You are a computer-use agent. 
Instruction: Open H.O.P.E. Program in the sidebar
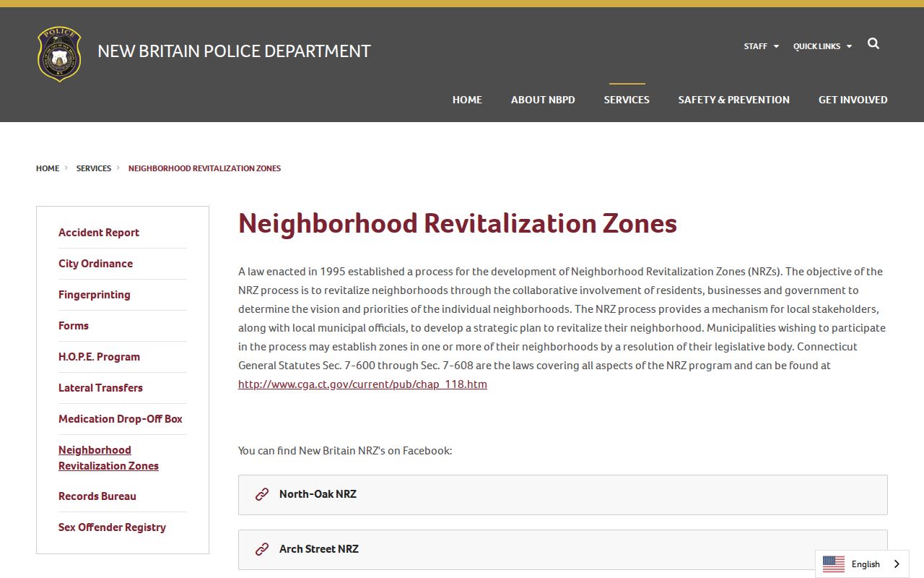coord(99,357)
